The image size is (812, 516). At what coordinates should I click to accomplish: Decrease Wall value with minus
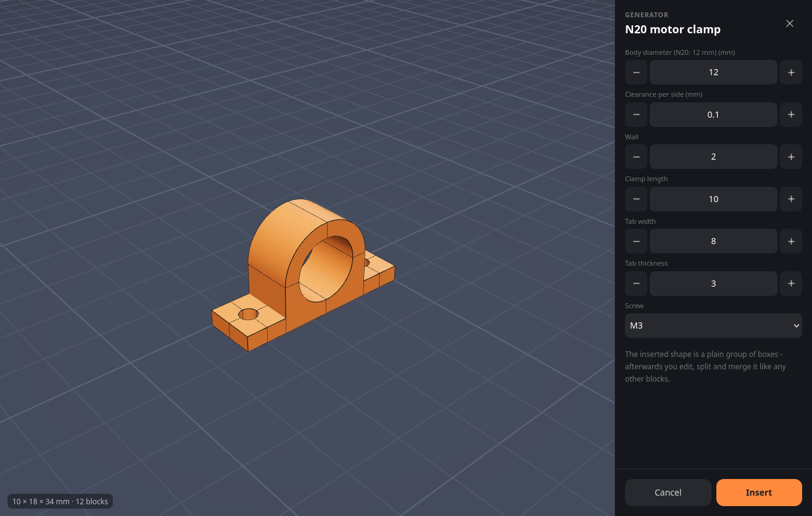(x=636, y=157)
